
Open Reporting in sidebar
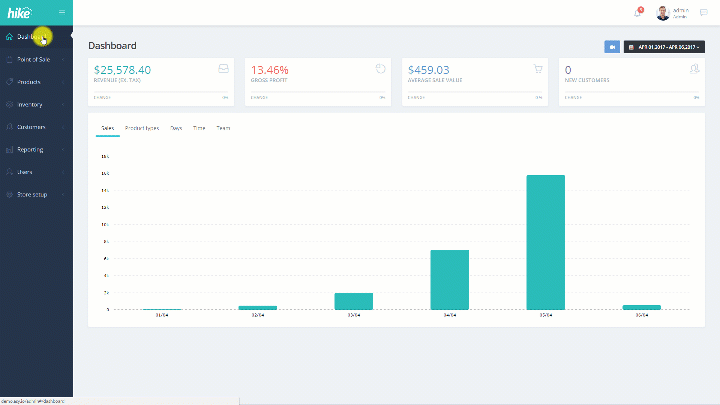[30, 149]
